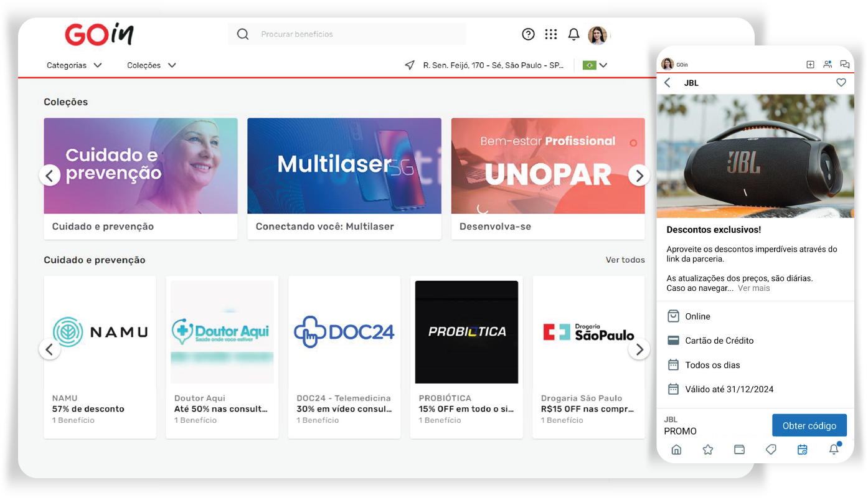This screenshot has height=500, width=868.
Task: Click '15% OFF em todo o si…' text
Action: point(466,409)
